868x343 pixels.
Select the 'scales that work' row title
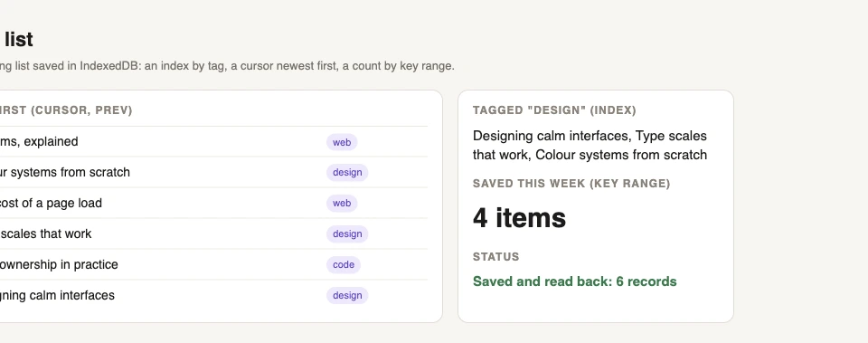point(45,233)
